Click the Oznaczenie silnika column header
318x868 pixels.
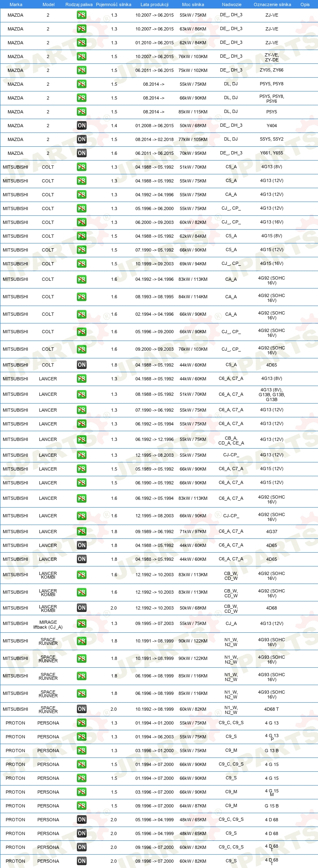(272, 4)
